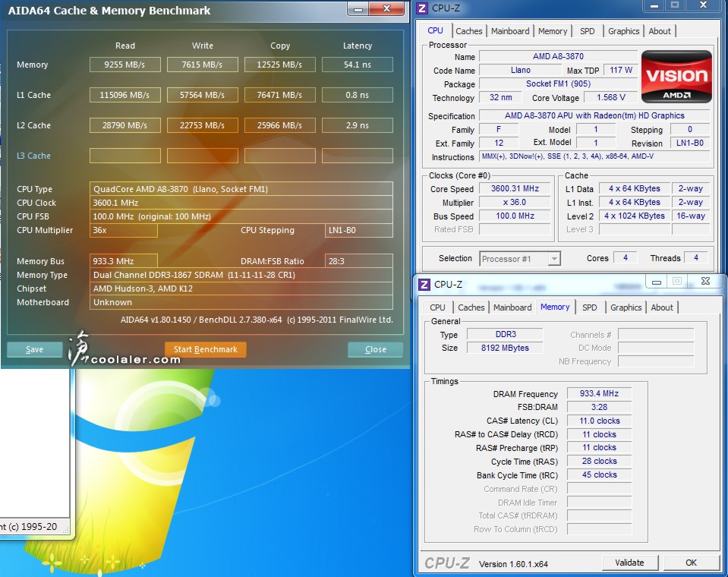Click Memory Type Dual Channel DDR3-1867 field
Viewport: 728px width, 577px height.
pos(241,275)
